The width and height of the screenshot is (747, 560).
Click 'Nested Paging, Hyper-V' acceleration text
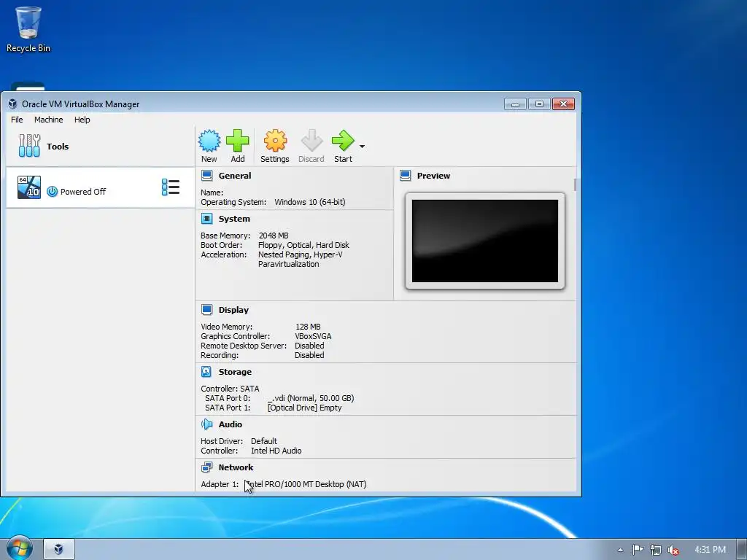pyautogui.click(x=300, y=254)
